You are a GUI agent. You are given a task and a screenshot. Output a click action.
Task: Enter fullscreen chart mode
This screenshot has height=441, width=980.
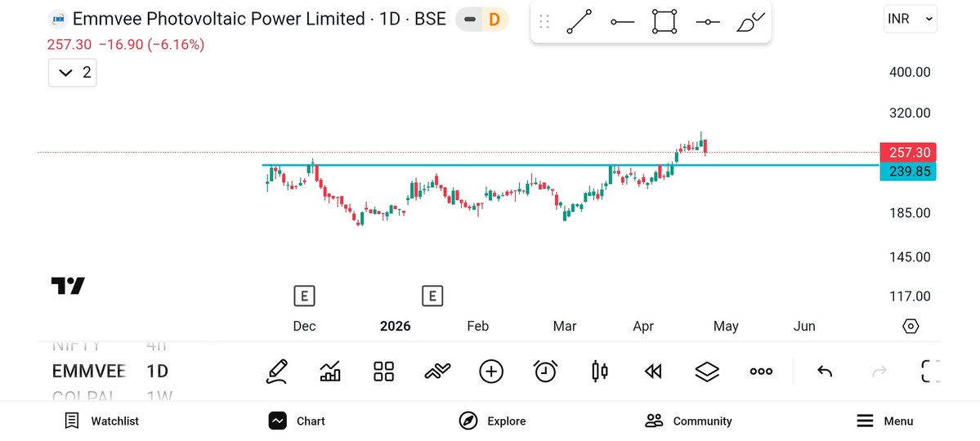931,372
